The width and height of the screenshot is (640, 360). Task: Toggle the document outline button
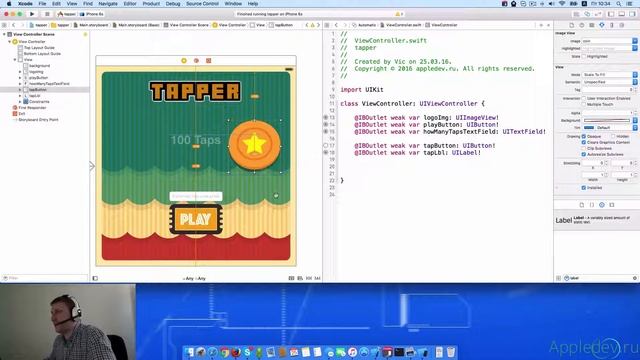[x=95, y=278]
